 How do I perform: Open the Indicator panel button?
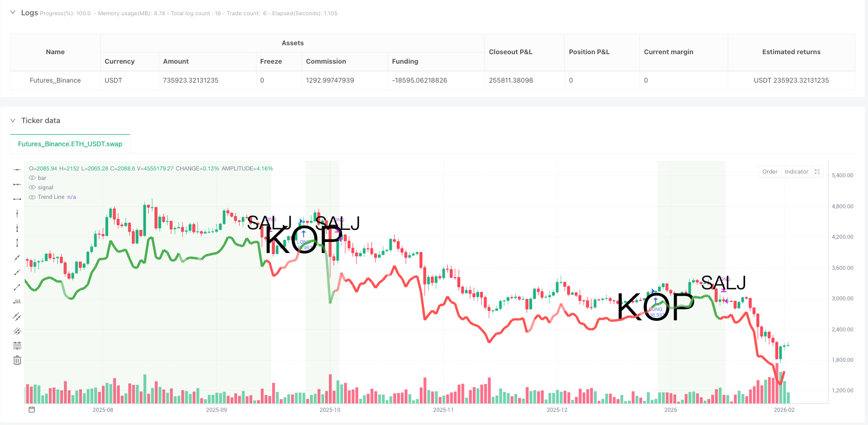click(796, 171)
